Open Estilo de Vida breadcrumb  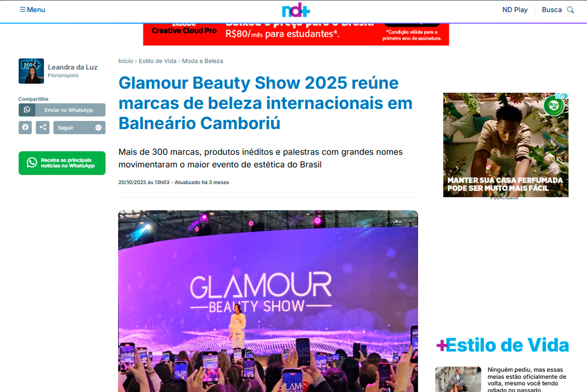tap(157, 61)
